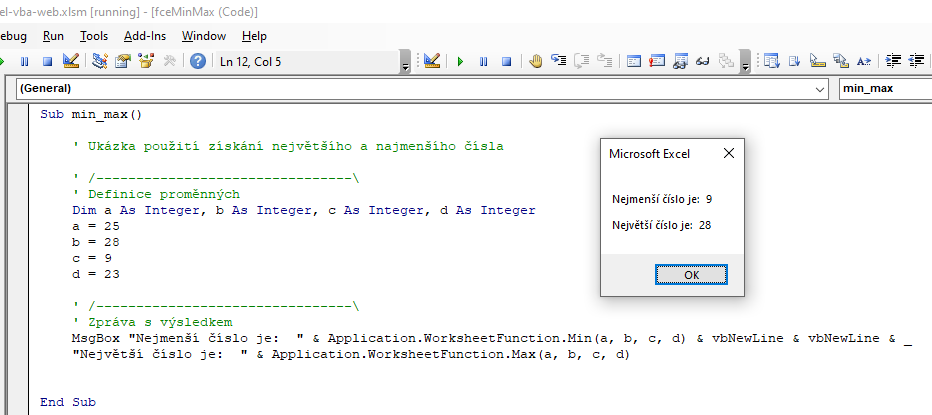The height and width of the screenshot is (415, 932).
Task: Click the "Microsoft Excel" dialog title
Action: [x=650, y=154]
